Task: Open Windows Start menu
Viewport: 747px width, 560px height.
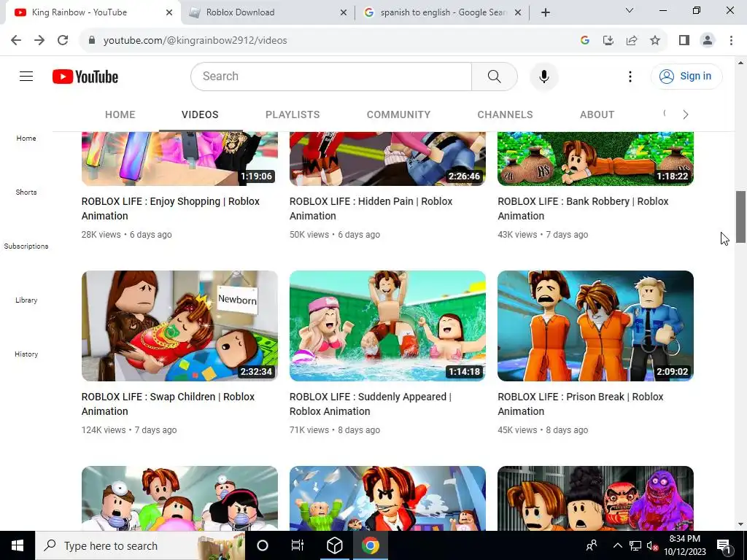Action: click(18, 545)
